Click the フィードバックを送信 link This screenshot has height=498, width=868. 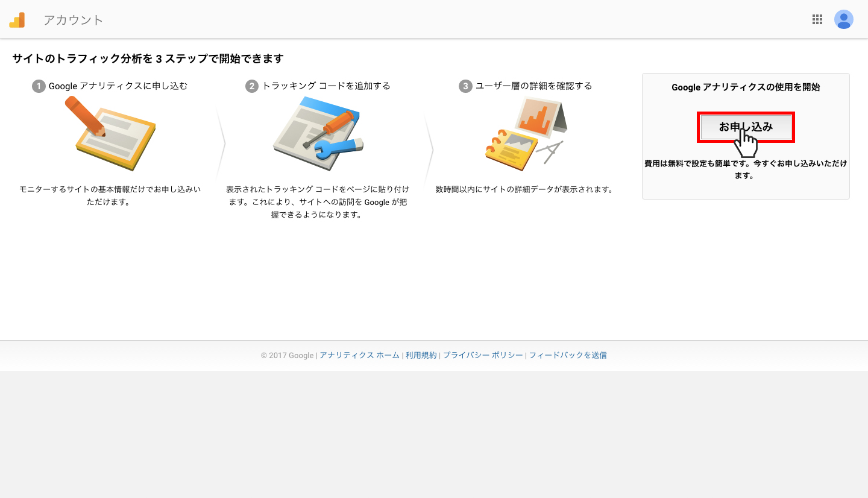point(568,355)
